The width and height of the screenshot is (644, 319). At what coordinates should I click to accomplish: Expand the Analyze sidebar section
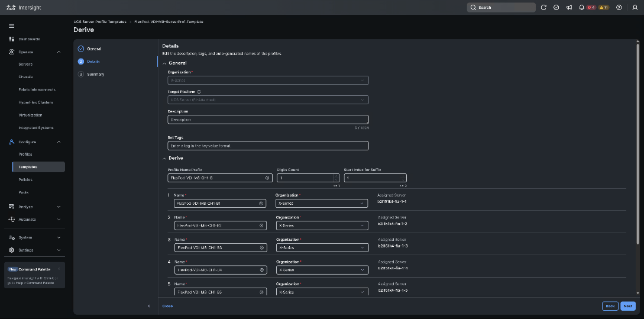pos(59,207)
